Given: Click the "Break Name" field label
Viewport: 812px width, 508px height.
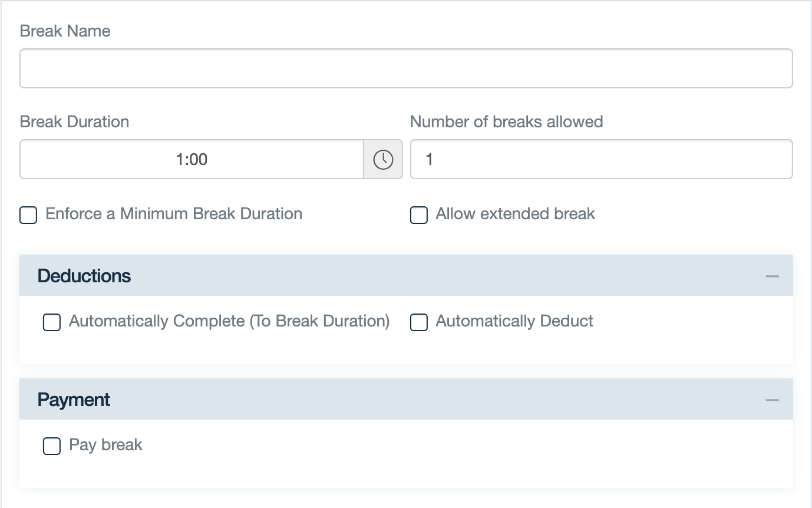Looking at the screenshot, I should point(65,31).
